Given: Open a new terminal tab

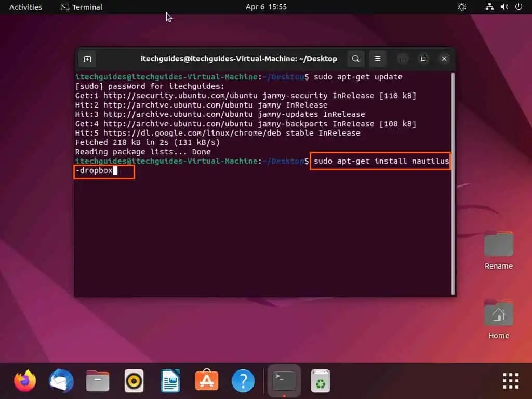Looking at the screenshot, I should coord(87,59).
